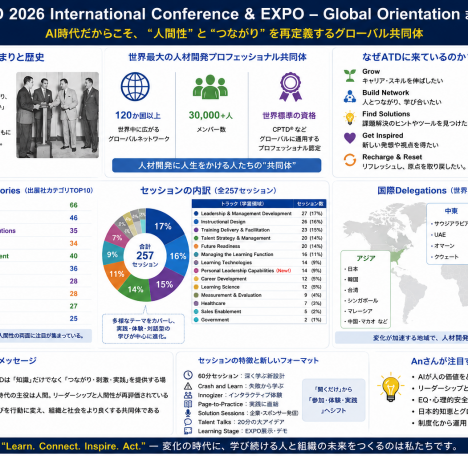
Task: Click the open book Page-to-Practice icon
Action: (188, 404)
